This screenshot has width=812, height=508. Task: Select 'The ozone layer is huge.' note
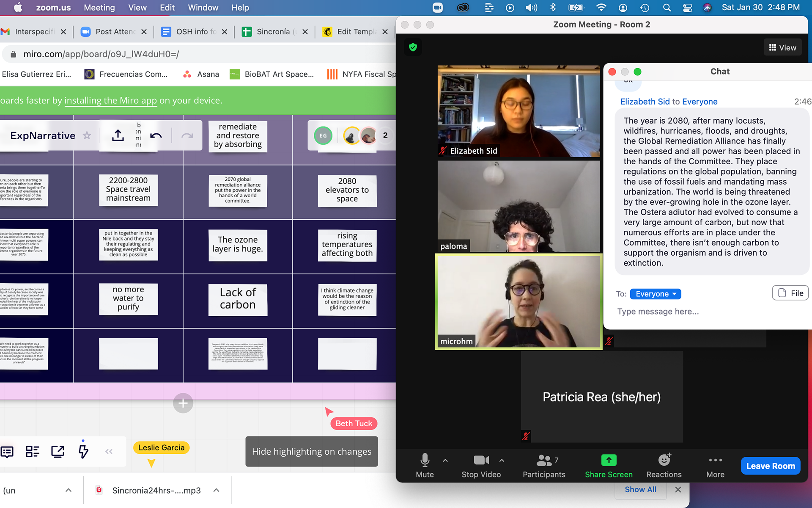238,245
